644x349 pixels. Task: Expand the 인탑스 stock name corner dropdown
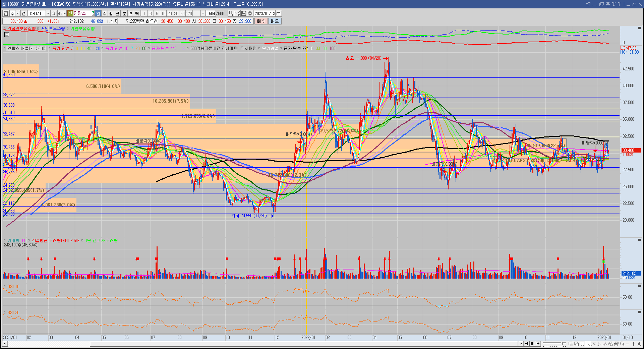point(93,12)
